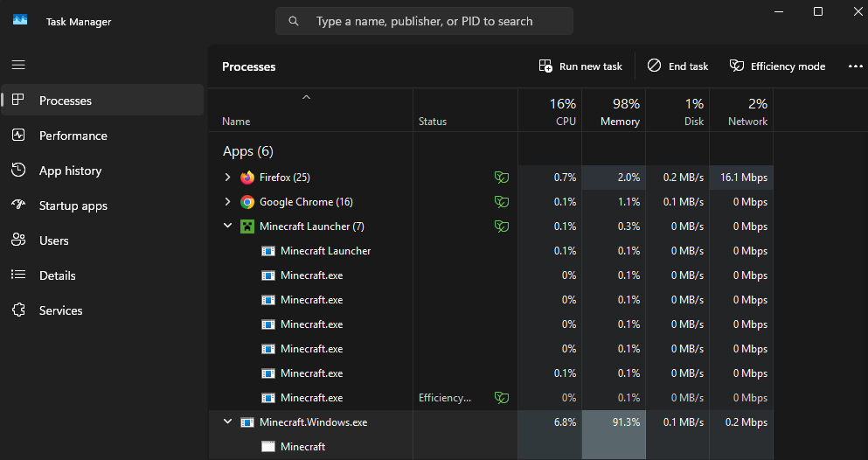Click the Performance sidebar icon
Screen dimensions: 868x460
pyautogui.click(x=18, y=136)
